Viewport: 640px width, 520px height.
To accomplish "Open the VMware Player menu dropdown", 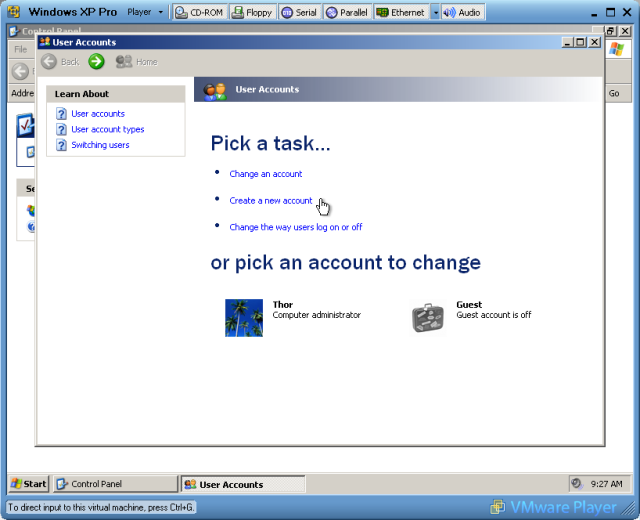I will [x=145, y=12].
